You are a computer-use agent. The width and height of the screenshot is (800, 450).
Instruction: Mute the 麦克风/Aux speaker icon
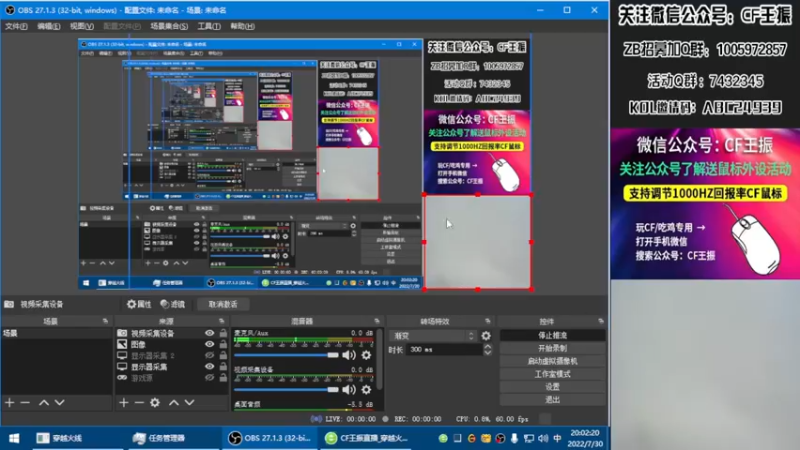349,355
